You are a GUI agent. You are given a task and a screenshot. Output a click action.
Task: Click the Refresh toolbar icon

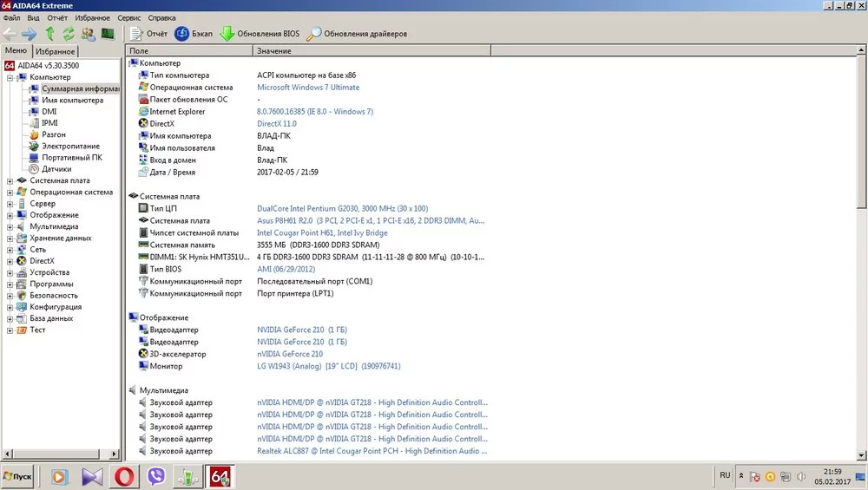click(69, 34)
